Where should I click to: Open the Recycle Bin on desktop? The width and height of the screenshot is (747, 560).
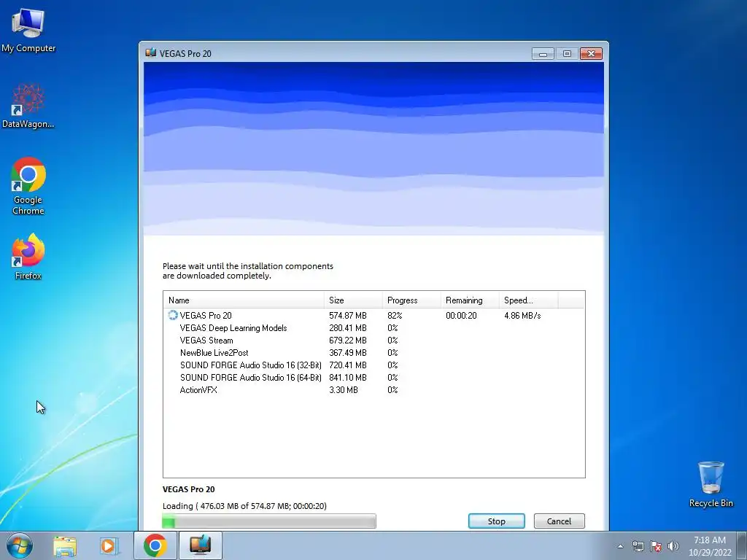click(x=711, y=484)
